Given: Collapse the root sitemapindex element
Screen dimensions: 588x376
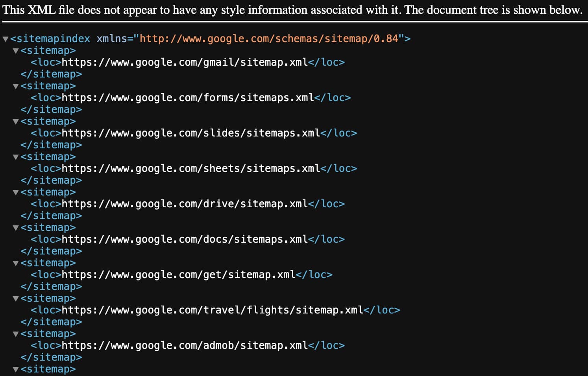Looking at the screenshot, I should pyautogui.click(x=5, y=39).
